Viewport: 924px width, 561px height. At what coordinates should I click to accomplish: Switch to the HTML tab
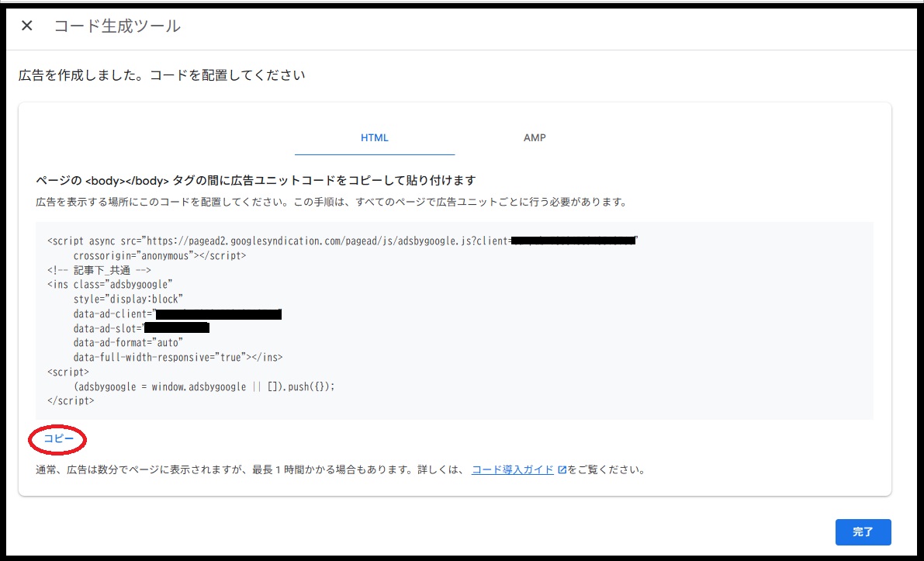coord(375,138)
